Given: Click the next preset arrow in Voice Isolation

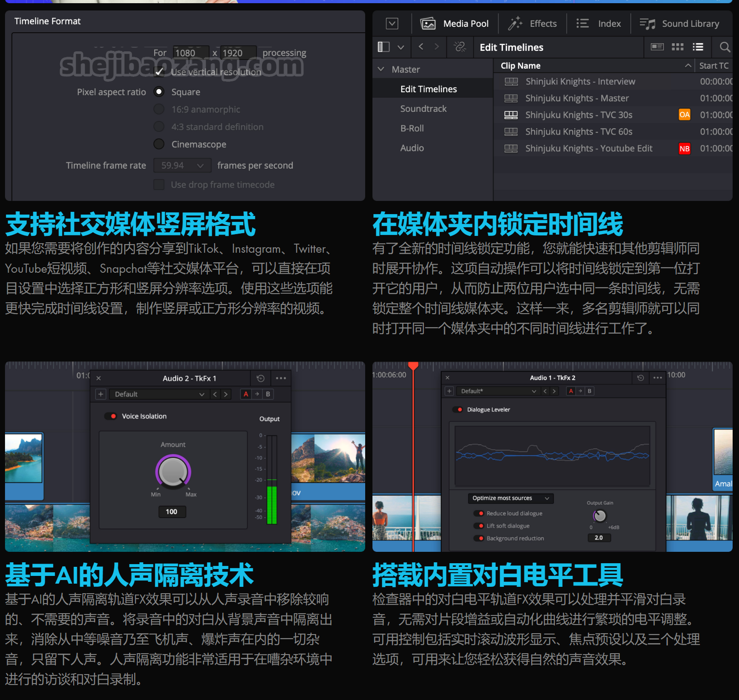Looking at the screenshot, I should (226, 394).
